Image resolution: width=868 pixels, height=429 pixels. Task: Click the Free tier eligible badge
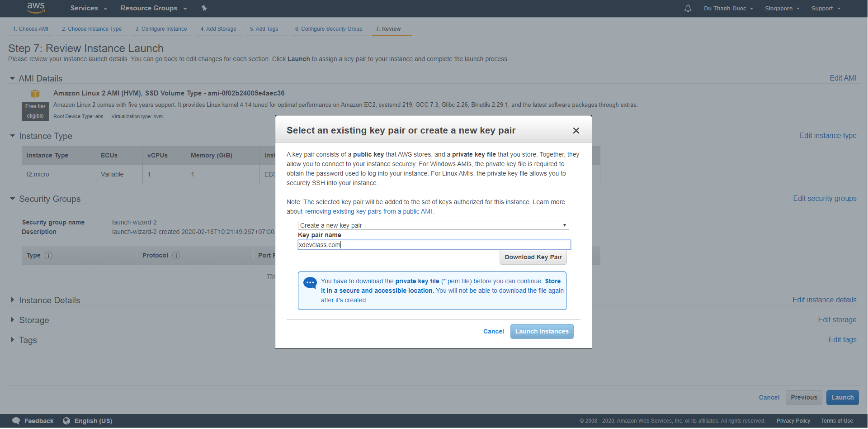[35, 111]
